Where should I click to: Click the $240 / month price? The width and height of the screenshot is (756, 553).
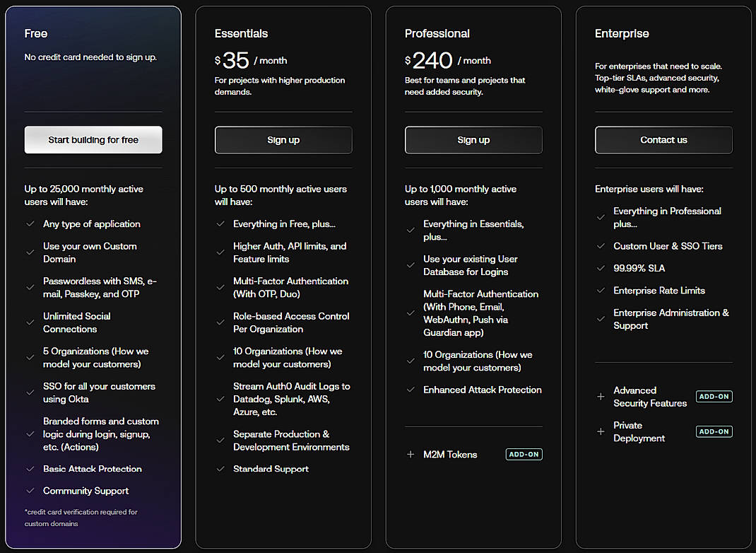(x=448, y=60)
